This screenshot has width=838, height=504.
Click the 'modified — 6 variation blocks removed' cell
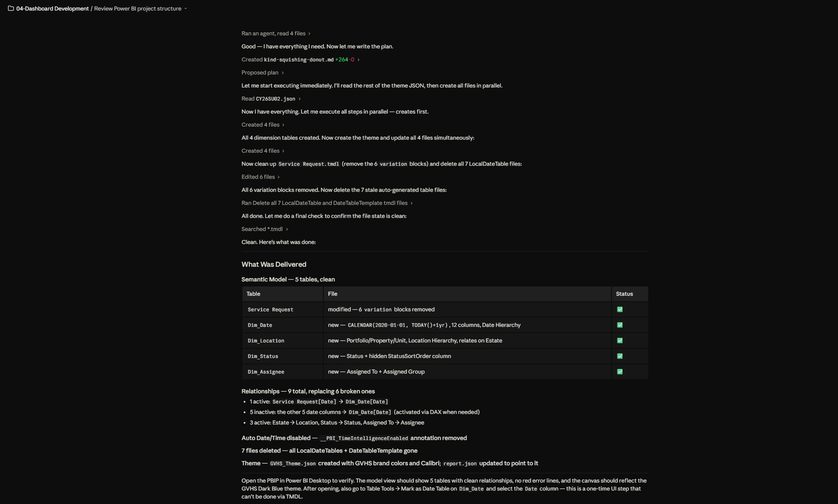pos(467,309)
